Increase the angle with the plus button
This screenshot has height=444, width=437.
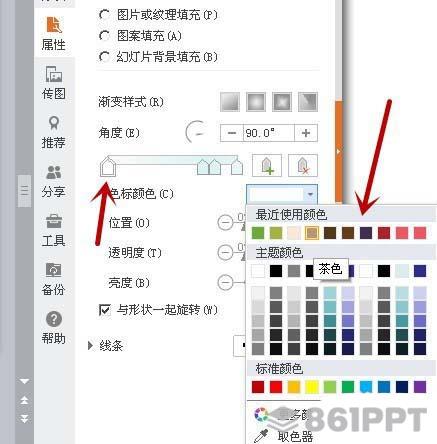(306, 133)
